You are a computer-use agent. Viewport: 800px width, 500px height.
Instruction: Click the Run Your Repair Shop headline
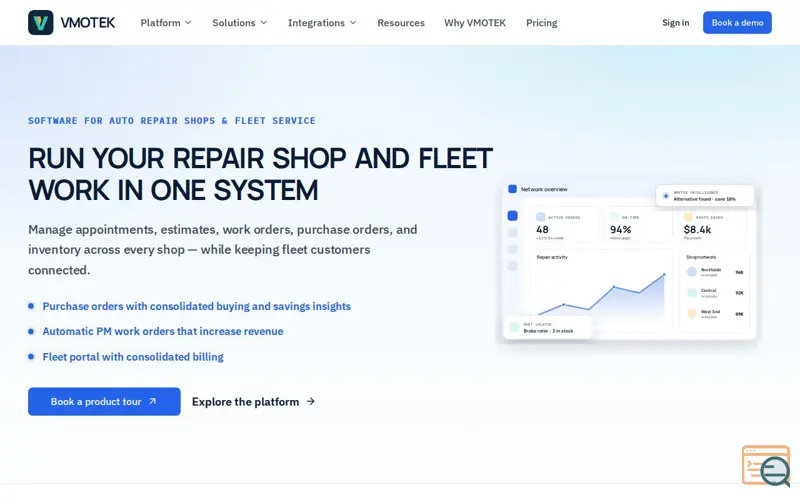(x=260, y=174)
